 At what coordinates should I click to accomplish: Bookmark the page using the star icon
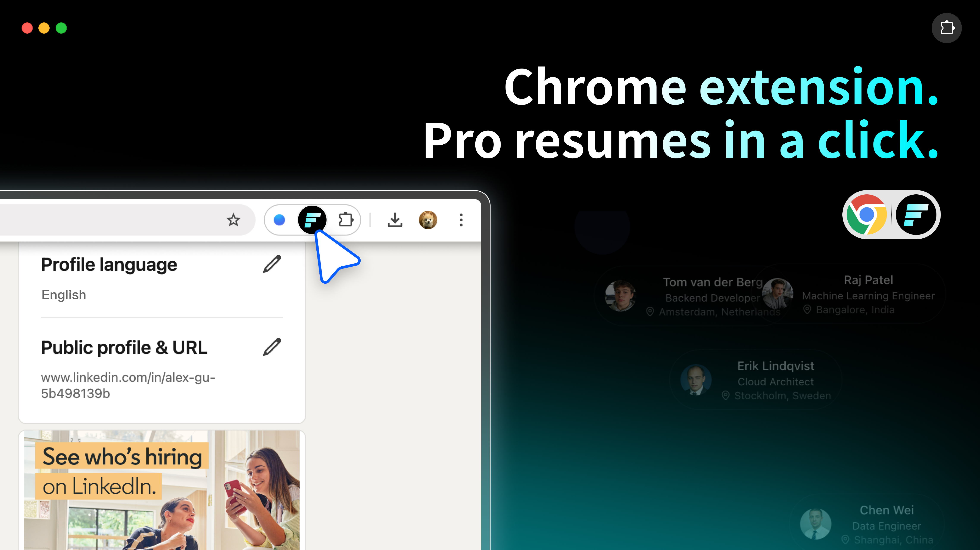(233, 220)
